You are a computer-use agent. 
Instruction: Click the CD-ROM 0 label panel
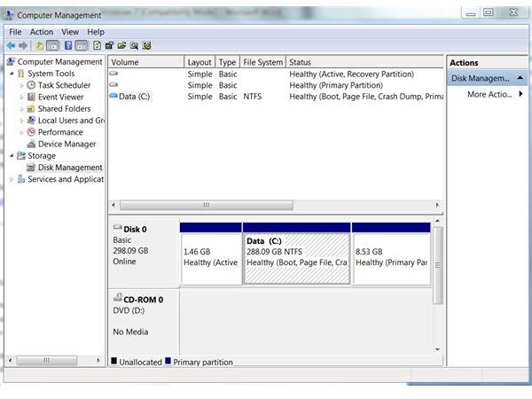coord(144,323)
